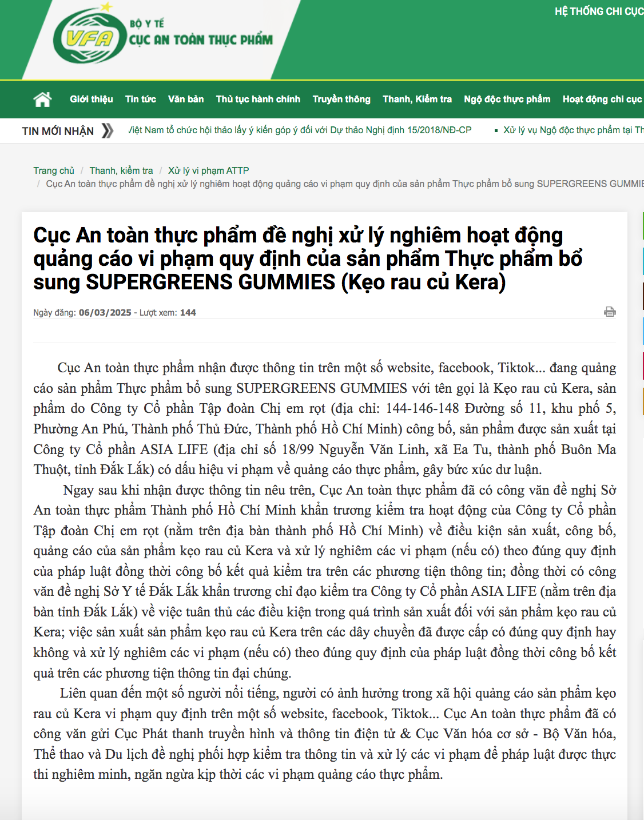Click the breadcrumb article title about SUPERGREENS GUMMIES
This screenshot has width=644, height=820.
tap(345, 184)
